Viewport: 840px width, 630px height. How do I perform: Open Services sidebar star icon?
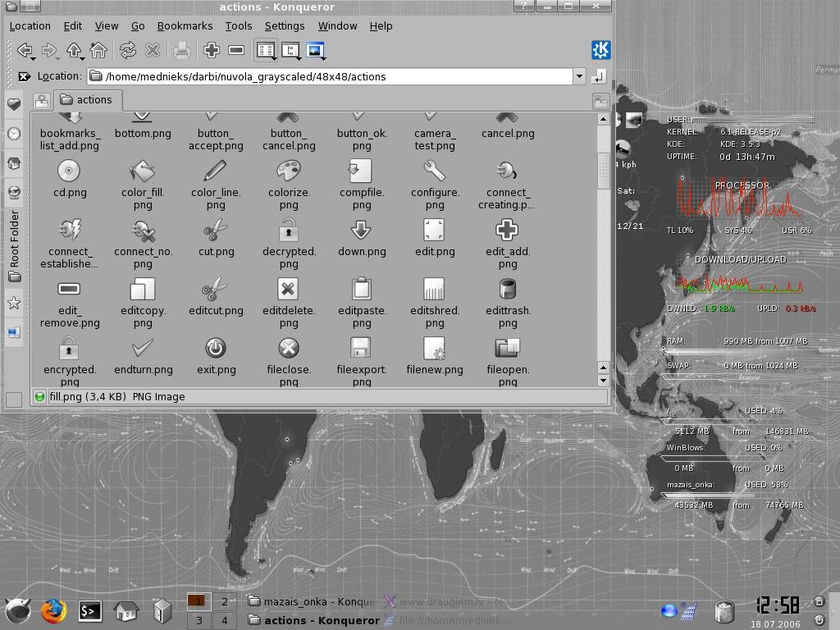[14, 303]
